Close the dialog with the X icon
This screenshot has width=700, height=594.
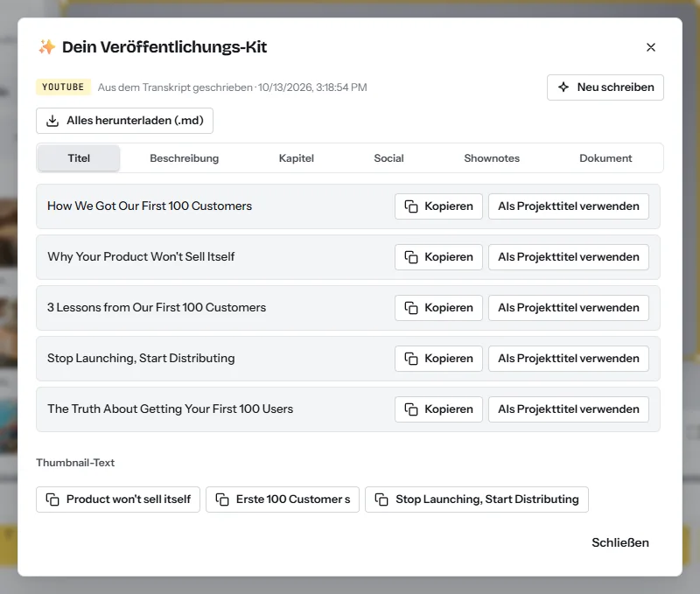(x=650, y=47)
